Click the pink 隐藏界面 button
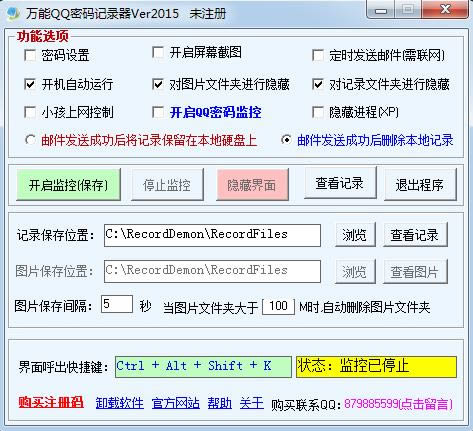 coord(252,185)
